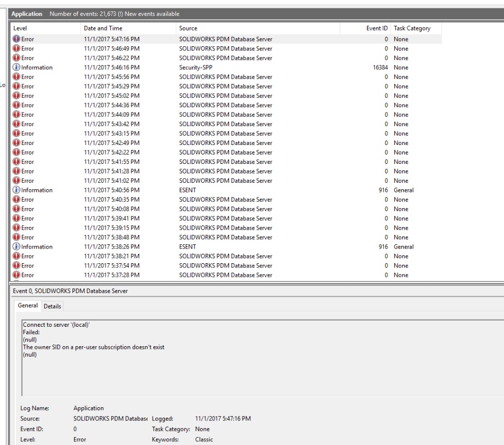The height and width of the screenshot is (445, 504).
Task: Click the error icon for the 5:40:35 PM event
Action: pyautogui.click(x=16, y=200)
